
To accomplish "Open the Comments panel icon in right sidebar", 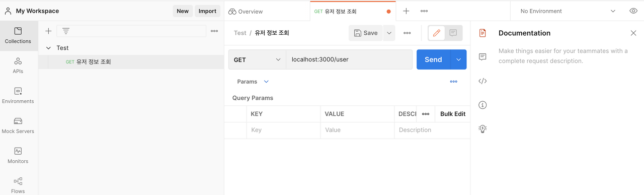I will click(x=482, y=57).
